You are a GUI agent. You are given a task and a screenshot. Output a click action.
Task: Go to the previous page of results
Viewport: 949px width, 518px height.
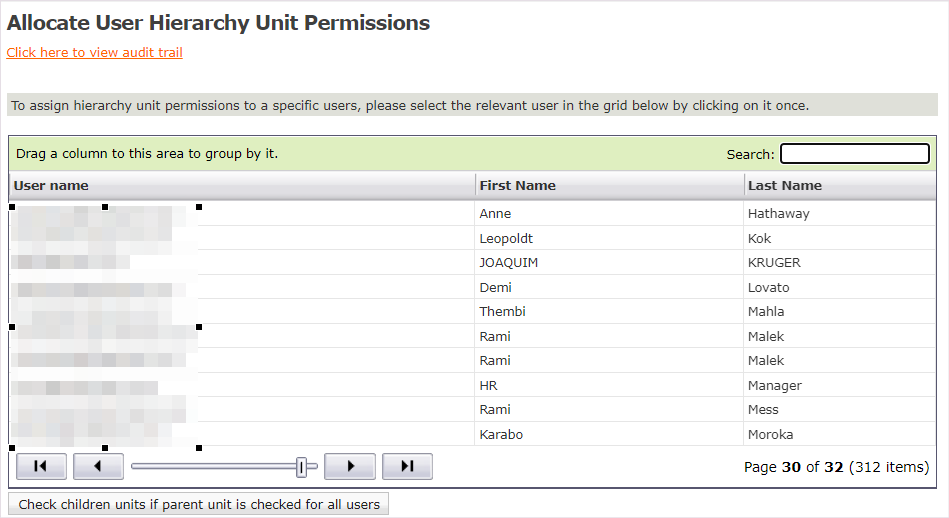pyautogui.click(x=98, y=466)
